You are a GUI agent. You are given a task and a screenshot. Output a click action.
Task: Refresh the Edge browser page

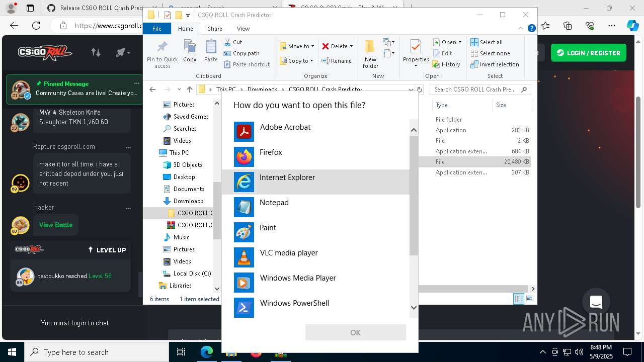36,26
